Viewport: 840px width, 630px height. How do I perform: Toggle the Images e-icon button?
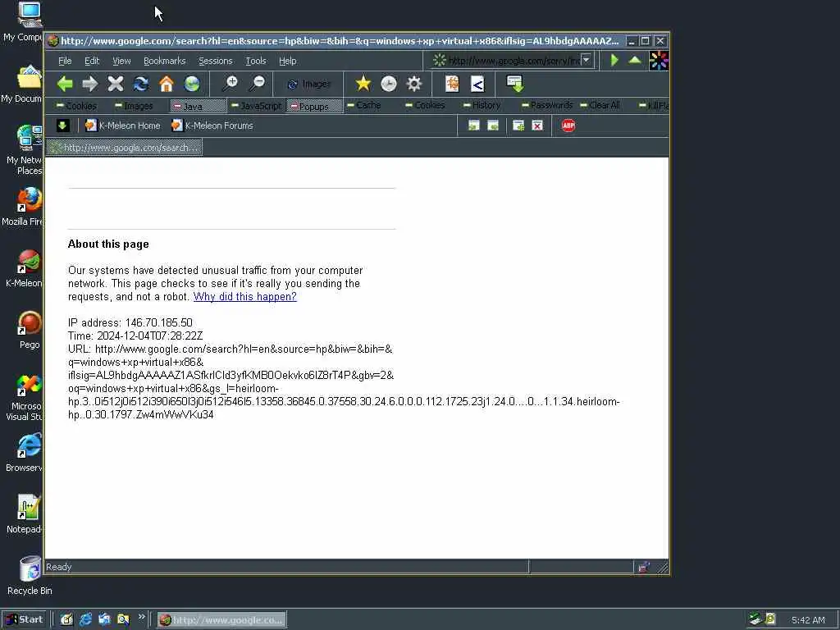[x=309, y=84]
